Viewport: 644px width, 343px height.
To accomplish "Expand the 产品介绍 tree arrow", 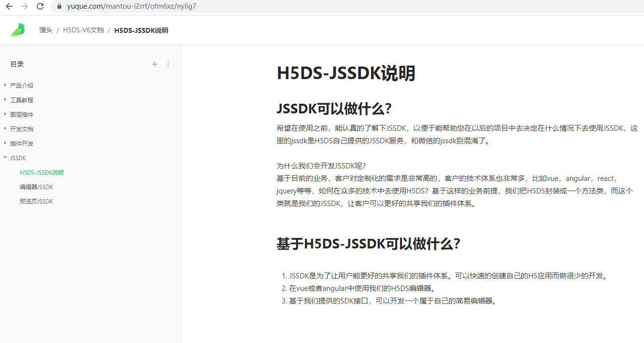I will (x=5, y=85).
